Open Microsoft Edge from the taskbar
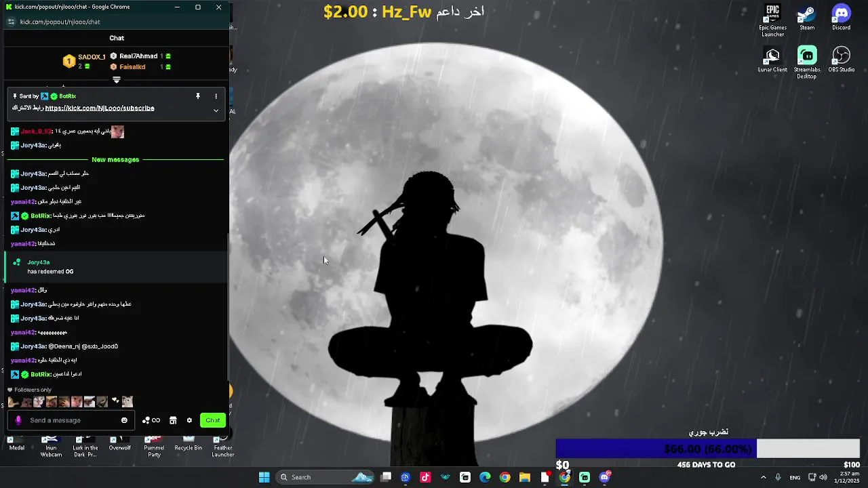 pos(485,477)
